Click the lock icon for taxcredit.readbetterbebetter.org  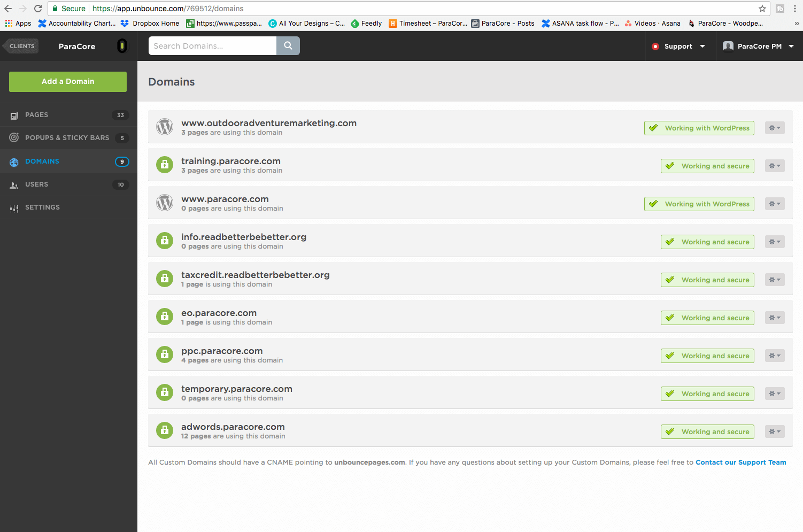165,279
